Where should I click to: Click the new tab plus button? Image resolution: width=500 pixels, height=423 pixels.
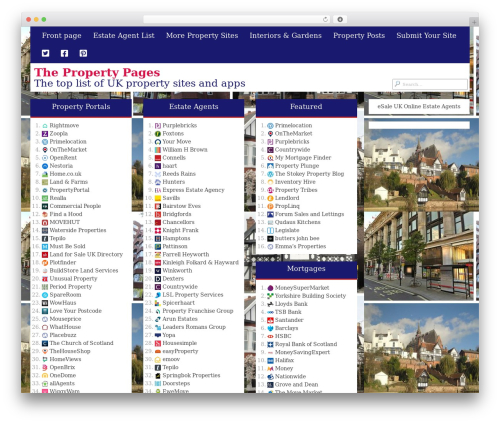click(x=474, y=22)
